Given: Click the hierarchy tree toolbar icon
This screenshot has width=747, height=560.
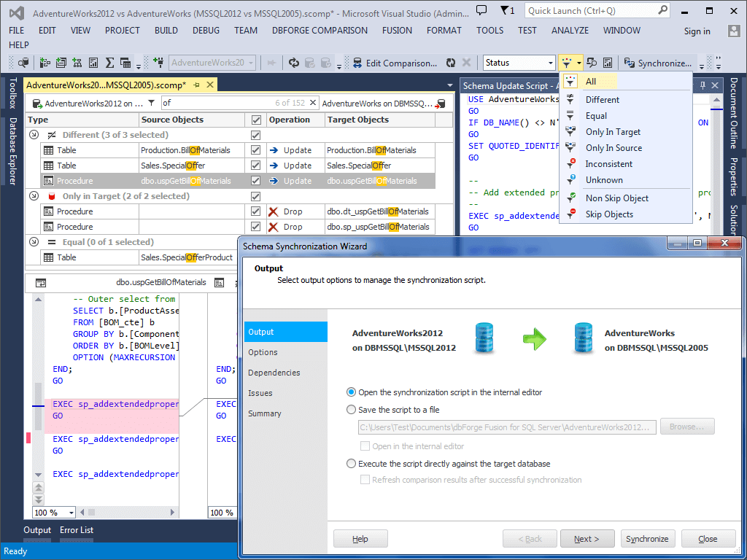Looking at the screenshot, I should tap(77, 63).
